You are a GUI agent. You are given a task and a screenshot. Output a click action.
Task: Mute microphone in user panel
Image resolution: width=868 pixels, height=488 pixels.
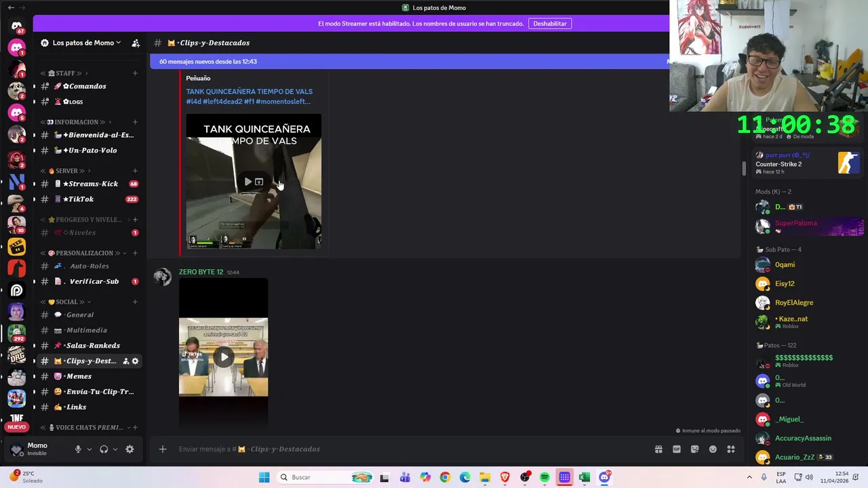[x=78, y=449]
